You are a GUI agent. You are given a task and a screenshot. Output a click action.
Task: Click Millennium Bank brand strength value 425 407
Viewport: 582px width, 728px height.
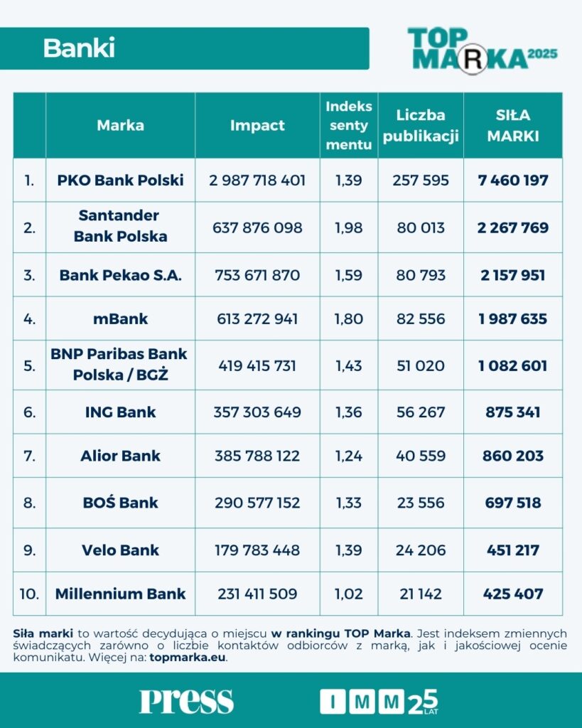pyautogui.click(x=513, y=594)
